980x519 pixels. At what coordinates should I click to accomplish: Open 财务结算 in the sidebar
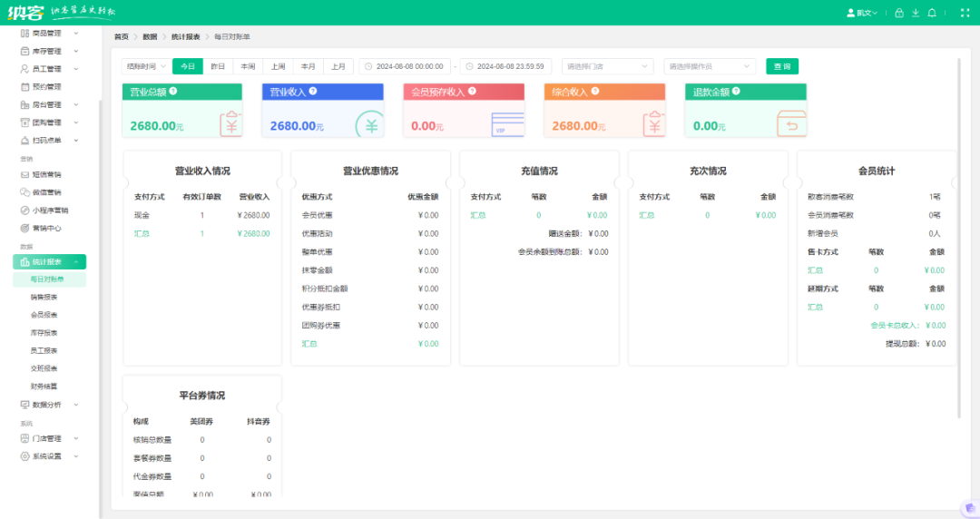[x=44, y=387]
